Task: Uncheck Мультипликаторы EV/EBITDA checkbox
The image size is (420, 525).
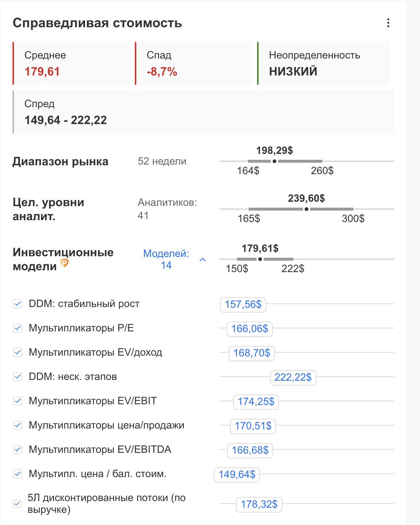Action: (x=18, y=450)
